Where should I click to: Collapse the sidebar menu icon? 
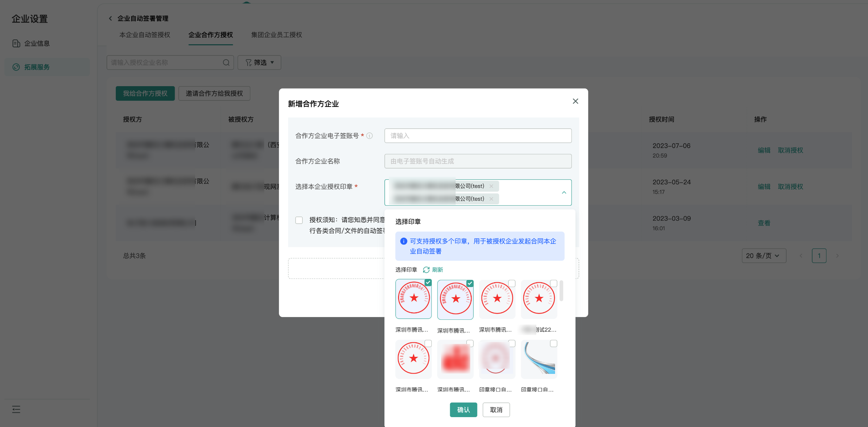pos(16,409)
